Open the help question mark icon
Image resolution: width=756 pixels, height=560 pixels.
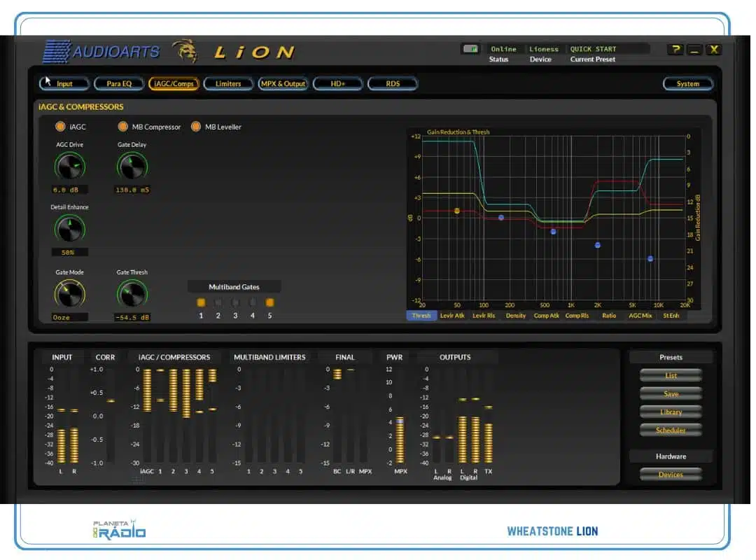676,49
